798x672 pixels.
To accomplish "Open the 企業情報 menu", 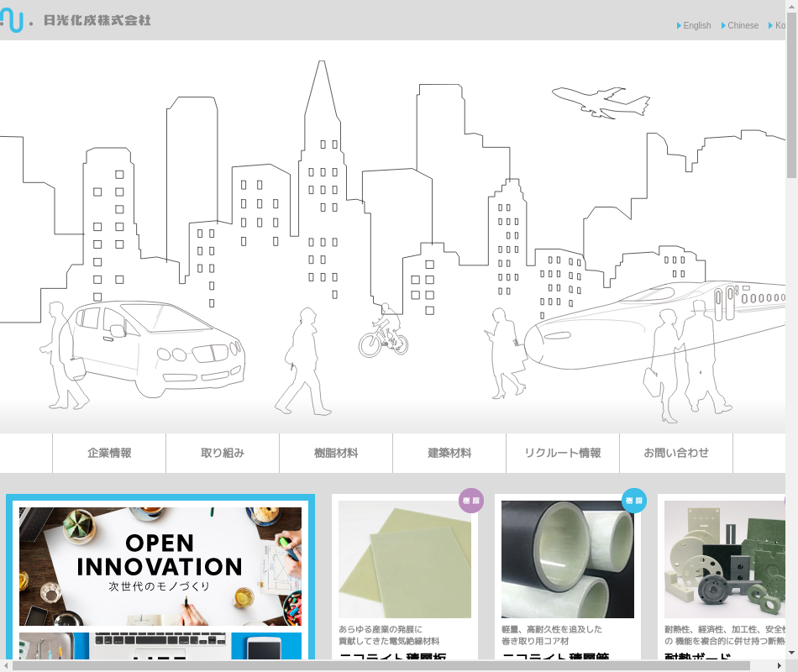I will coord(109,454).
